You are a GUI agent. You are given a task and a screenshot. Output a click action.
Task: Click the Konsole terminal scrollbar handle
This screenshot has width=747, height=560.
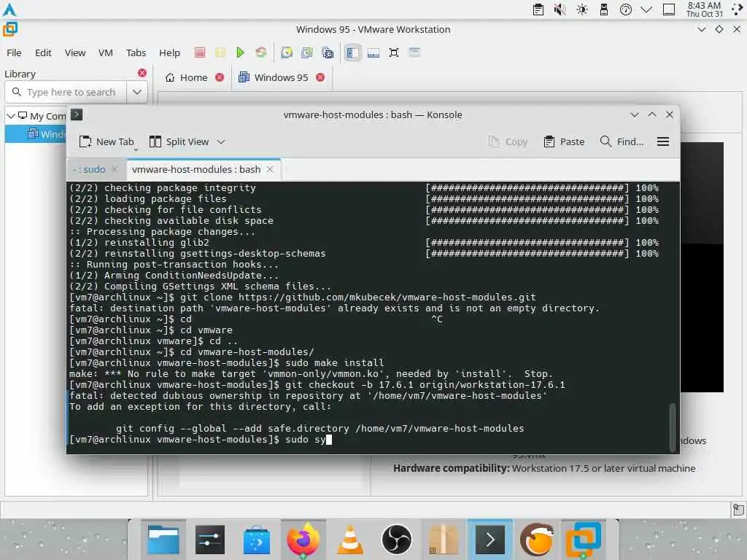point(672,427)
